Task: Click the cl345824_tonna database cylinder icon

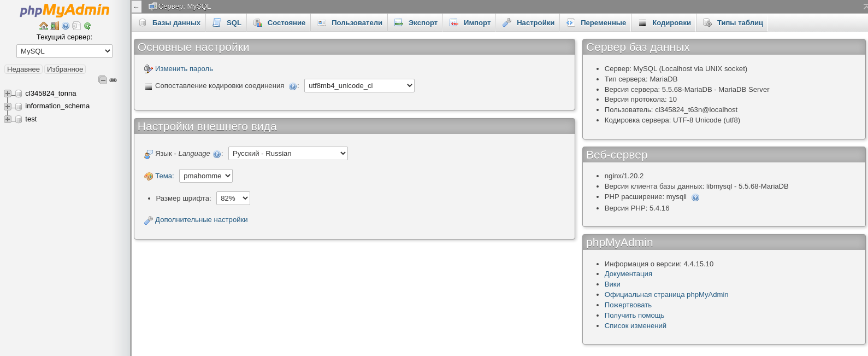Action: point(19,94)
